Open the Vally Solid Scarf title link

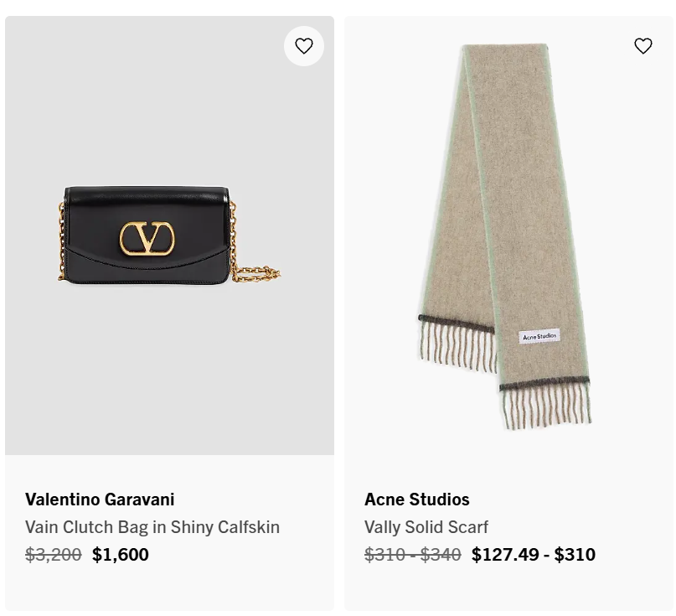pyautogui.click(x=426, y=527)
